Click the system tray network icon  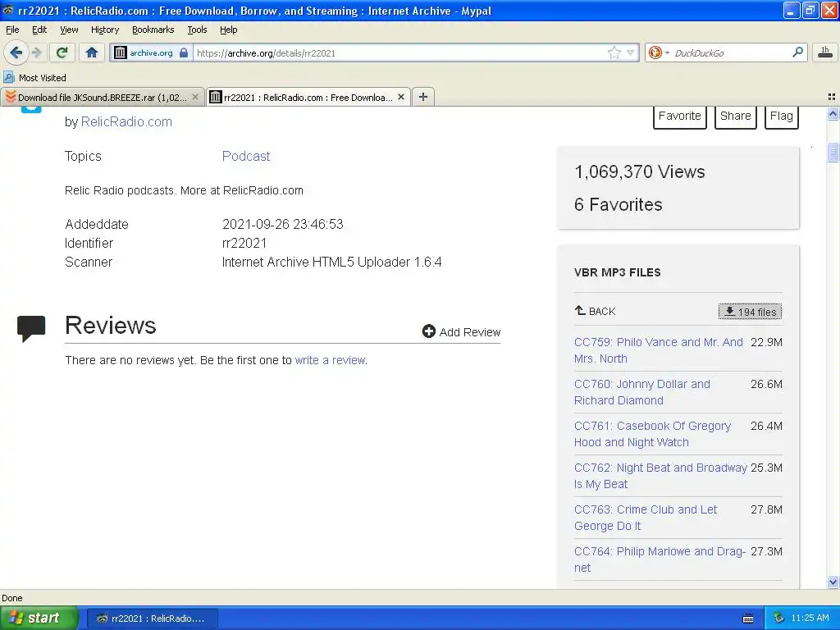(x=778, y=619)
